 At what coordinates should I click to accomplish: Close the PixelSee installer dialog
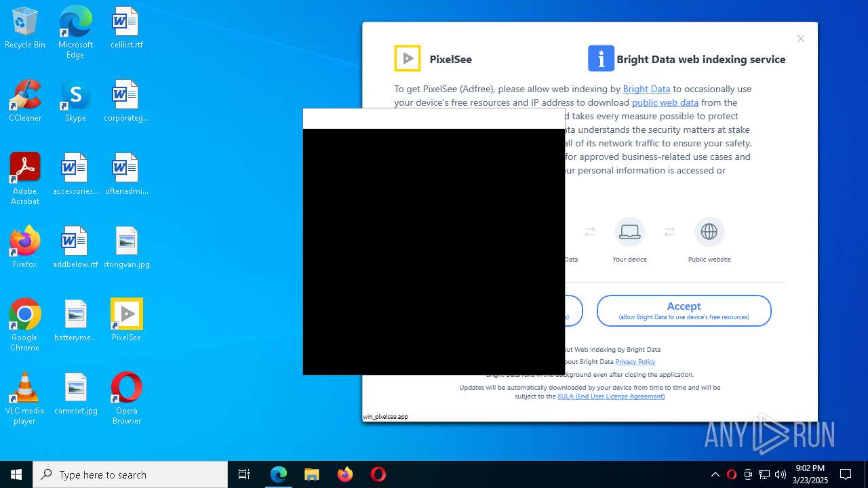tap(801, 39)
